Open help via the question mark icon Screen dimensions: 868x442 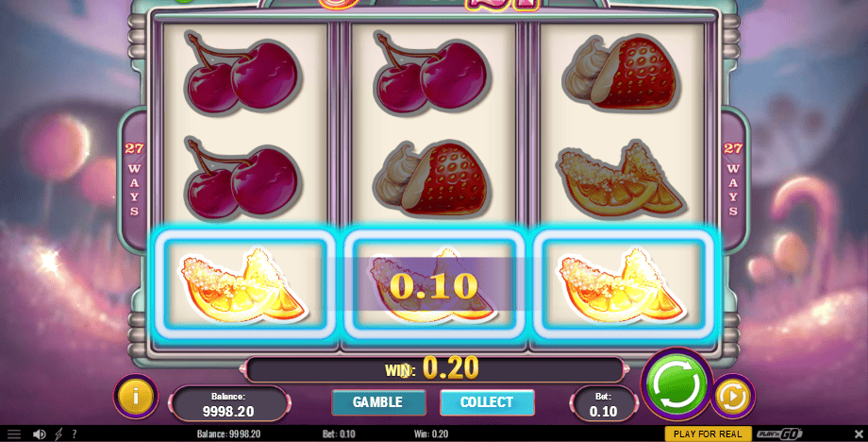point(75,434)
